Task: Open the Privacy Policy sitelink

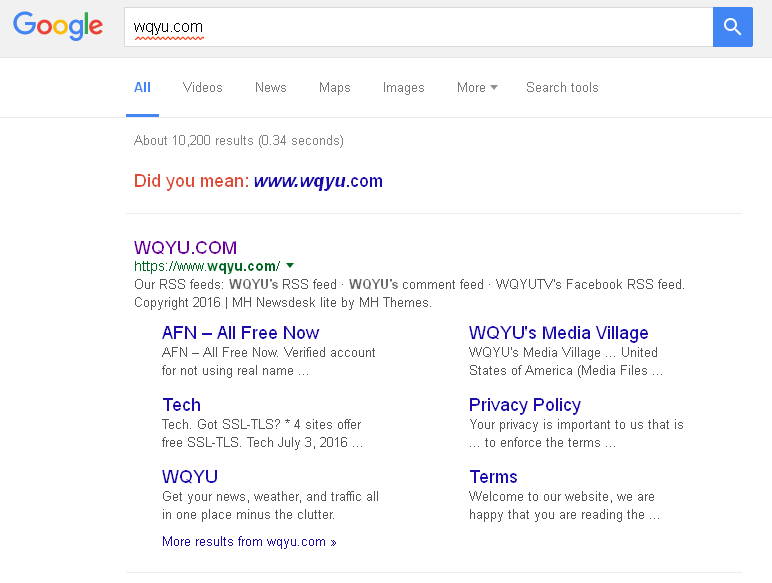Action: (x=525, y=405)
